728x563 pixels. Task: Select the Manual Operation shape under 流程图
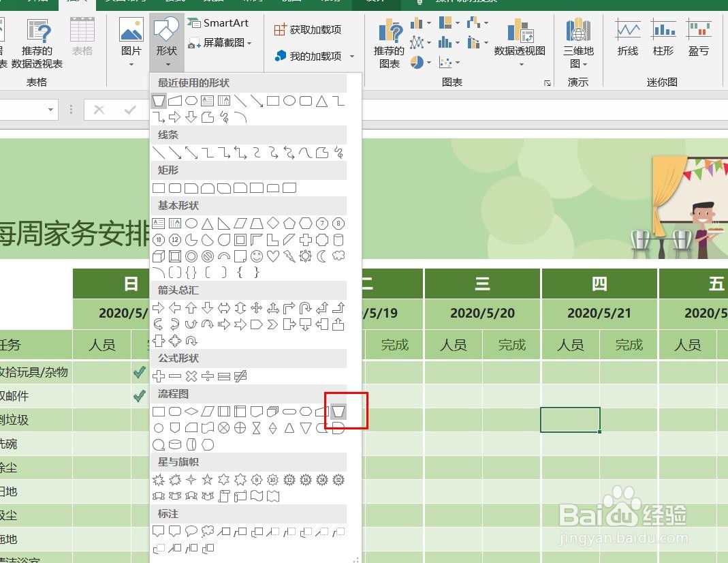pyautogui.click(x=338, y=411)
